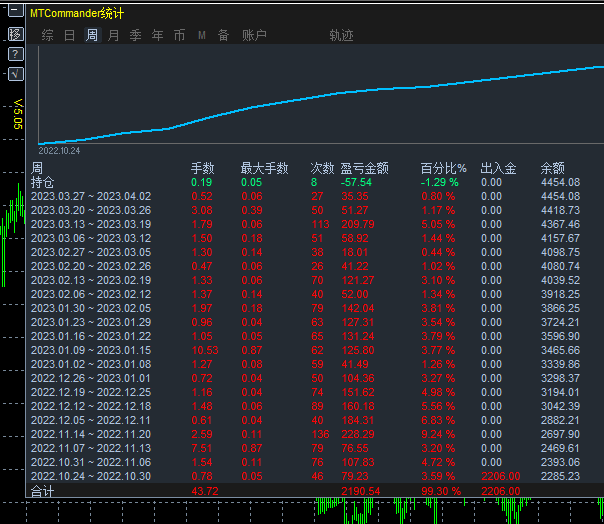604x524 pixels.
Task: Select the 币 currency tab
Action: click(x=179, y=35)
